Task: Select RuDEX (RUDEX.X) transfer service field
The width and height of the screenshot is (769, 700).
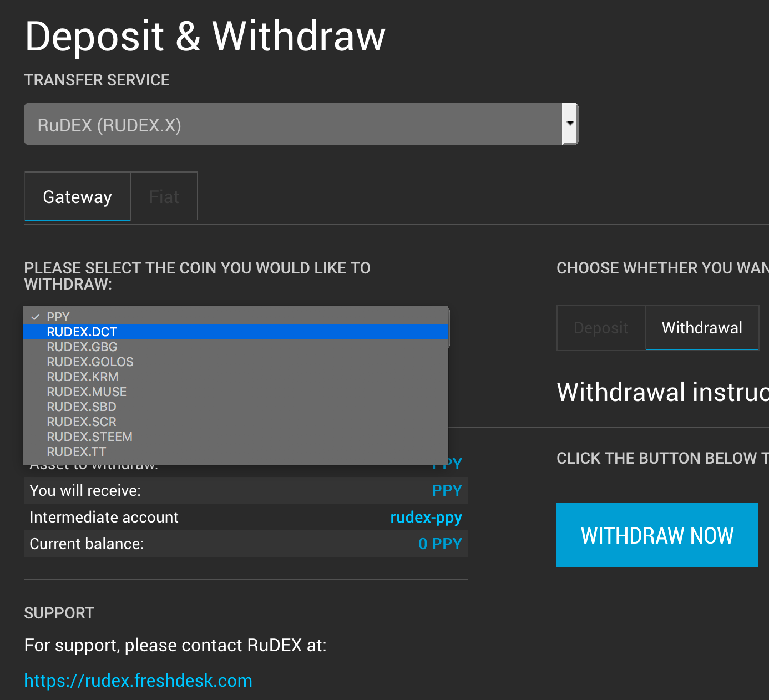Action: 301,124
